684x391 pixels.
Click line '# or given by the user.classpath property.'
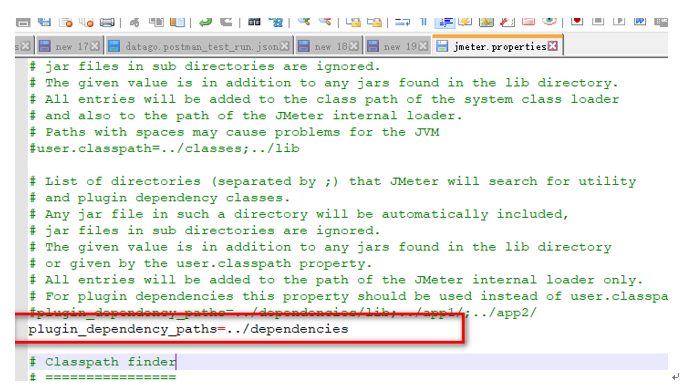coord(200,263)
